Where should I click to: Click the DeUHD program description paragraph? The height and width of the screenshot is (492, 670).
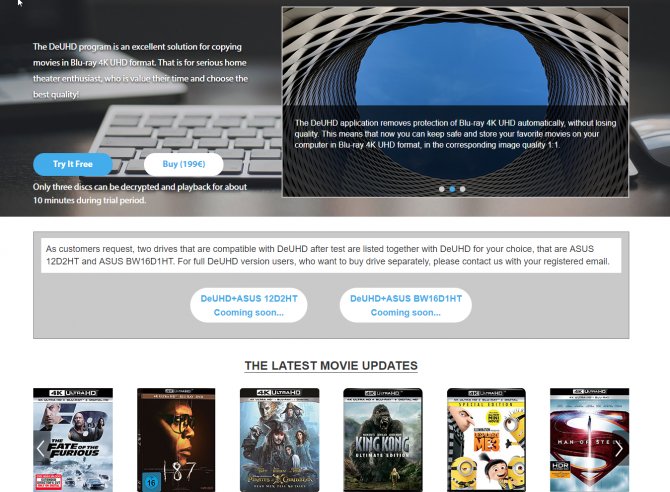pyautogui.click(x=141, y=71)
